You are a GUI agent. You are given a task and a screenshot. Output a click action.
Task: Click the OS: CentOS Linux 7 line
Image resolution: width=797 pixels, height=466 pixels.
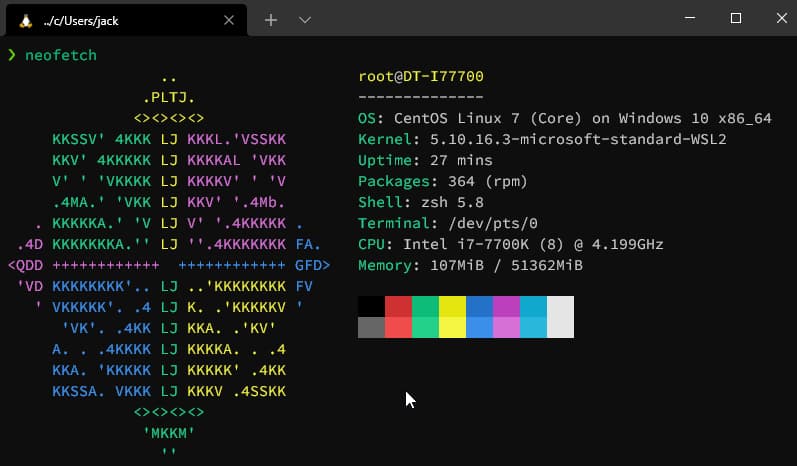point(565,118)
